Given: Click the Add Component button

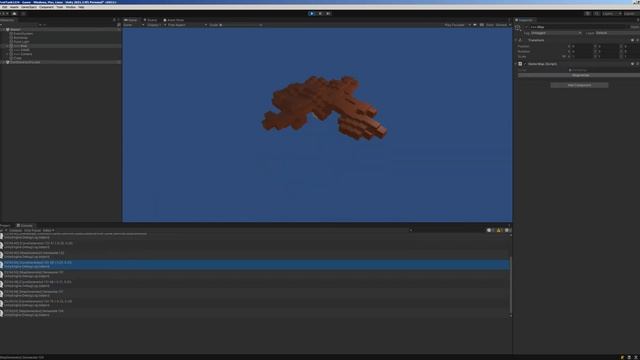Looking at the screenshot, I should (579, 85).
